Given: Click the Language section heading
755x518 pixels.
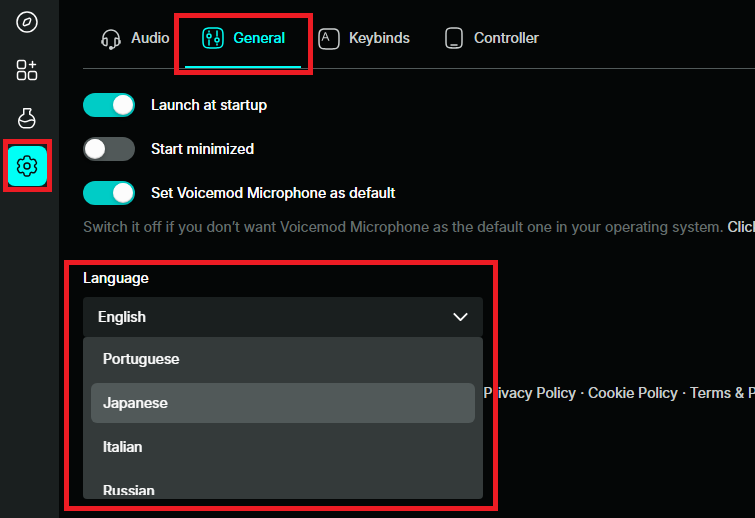Looking at the screenshot, I should (116, 278).
